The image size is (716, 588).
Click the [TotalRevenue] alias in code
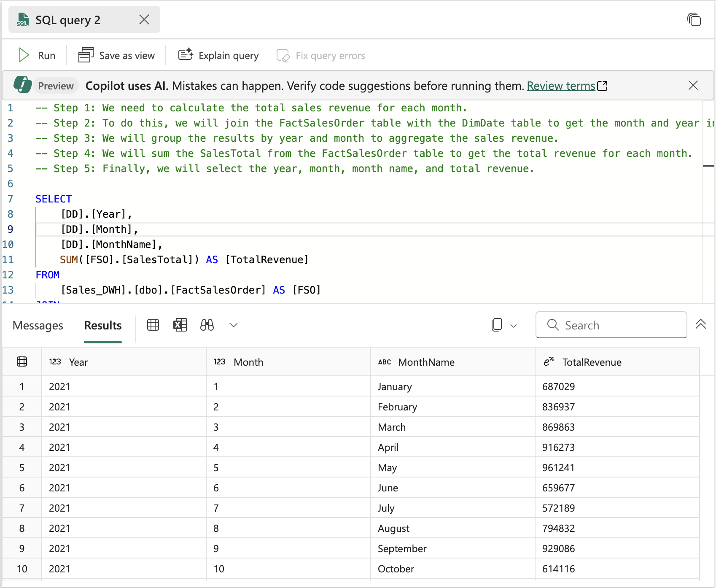pos(267,259)
